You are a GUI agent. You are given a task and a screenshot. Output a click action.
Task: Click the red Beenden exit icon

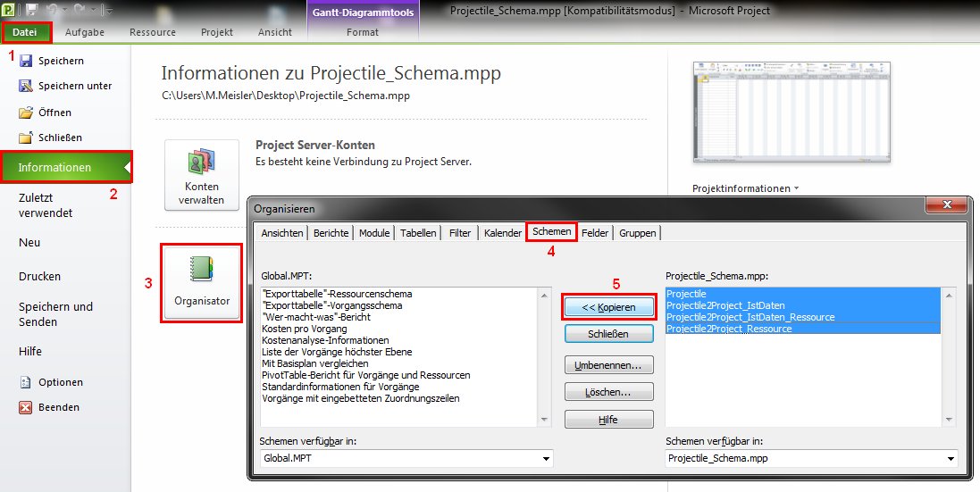coord(26,407)
